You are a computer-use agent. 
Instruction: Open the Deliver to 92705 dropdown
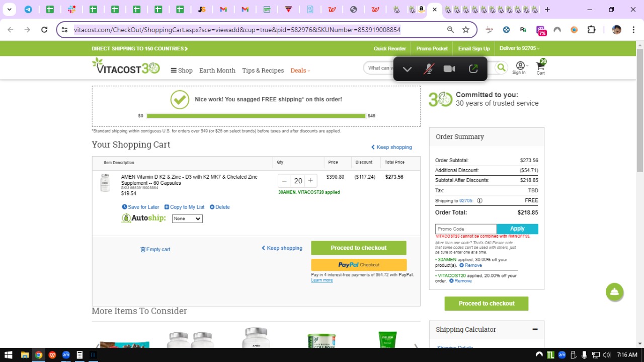(520, 48)
